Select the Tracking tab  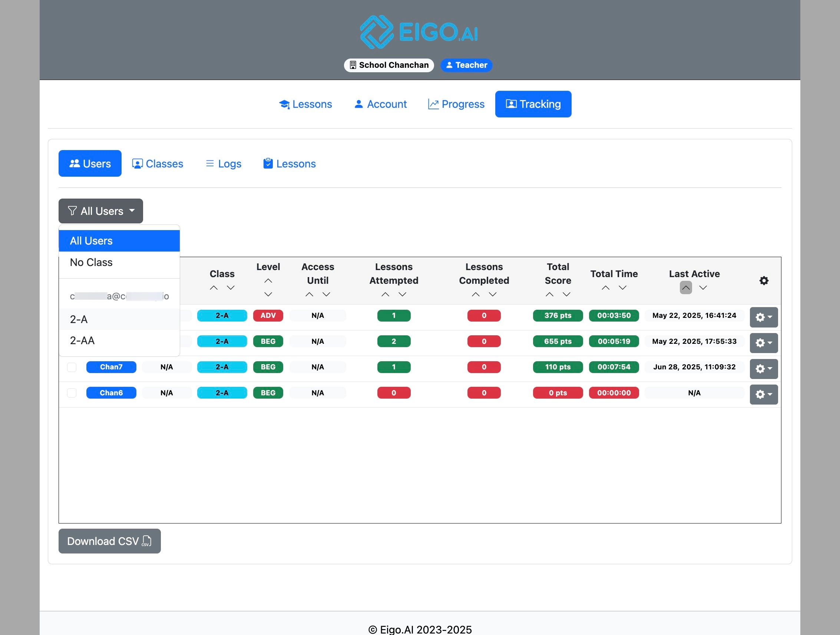coord(533,104)
